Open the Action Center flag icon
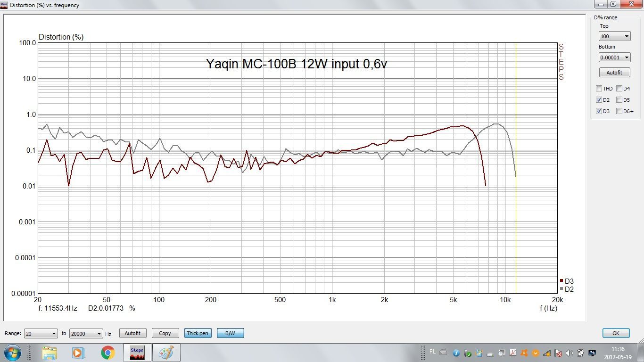The width and height of the screenshot is (644, 362). [558, 353]
